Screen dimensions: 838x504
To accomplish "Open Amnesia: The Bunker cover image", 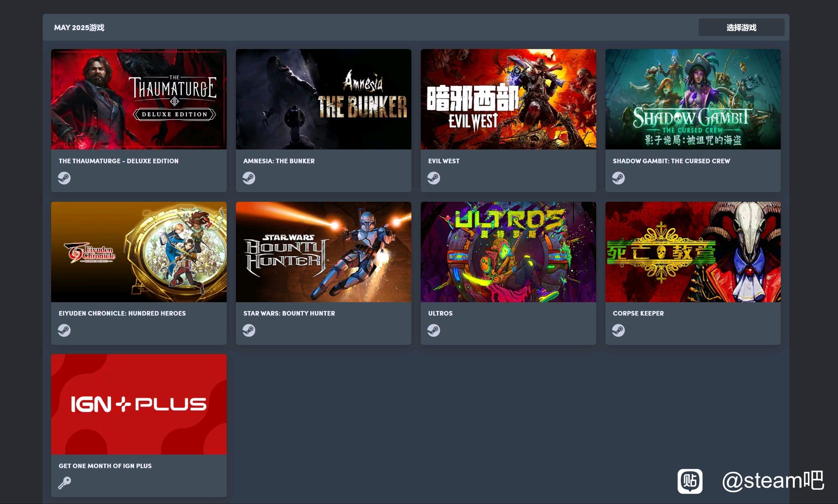I will 323,99.
